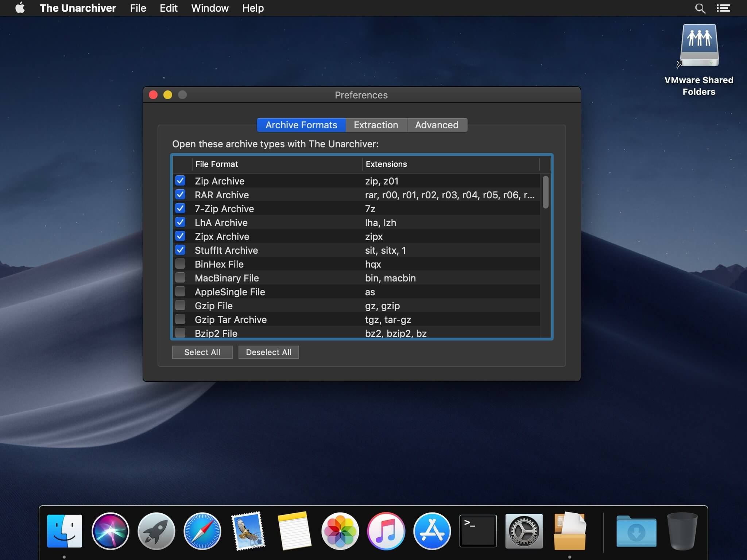Launch Siri from the Dock
747x560 pixels.
coord(111,531)
